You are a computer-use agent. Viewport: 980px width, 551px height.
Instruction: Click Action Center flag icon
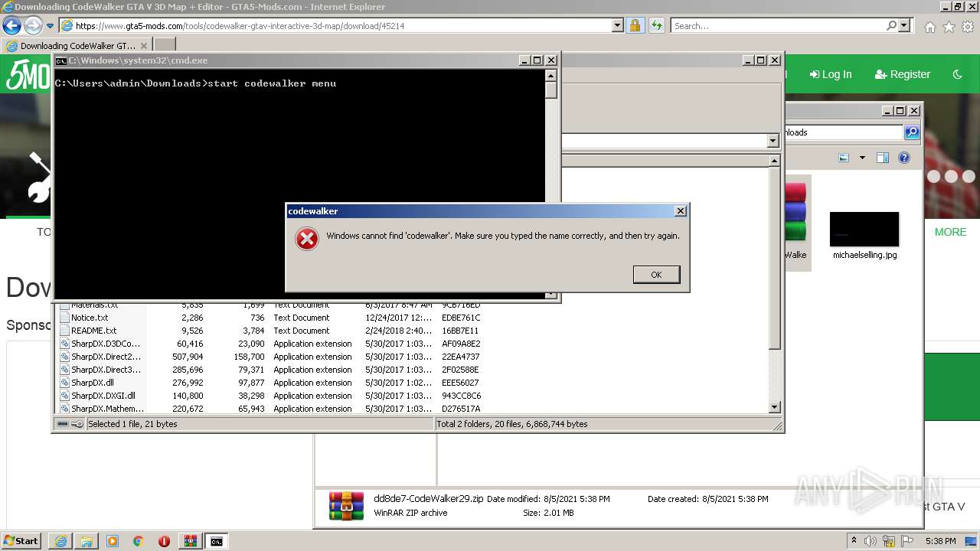908,541
